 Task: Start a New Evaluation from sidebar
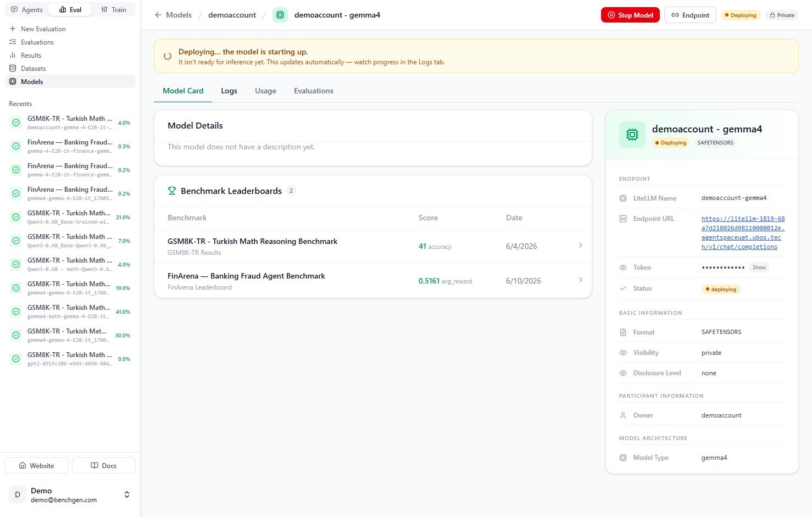tap(70, 29)
